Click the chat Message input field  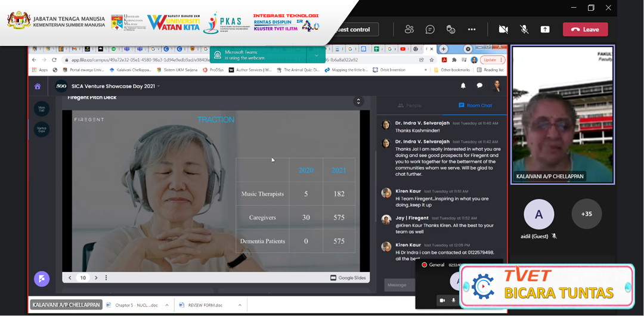coord(398,285)
